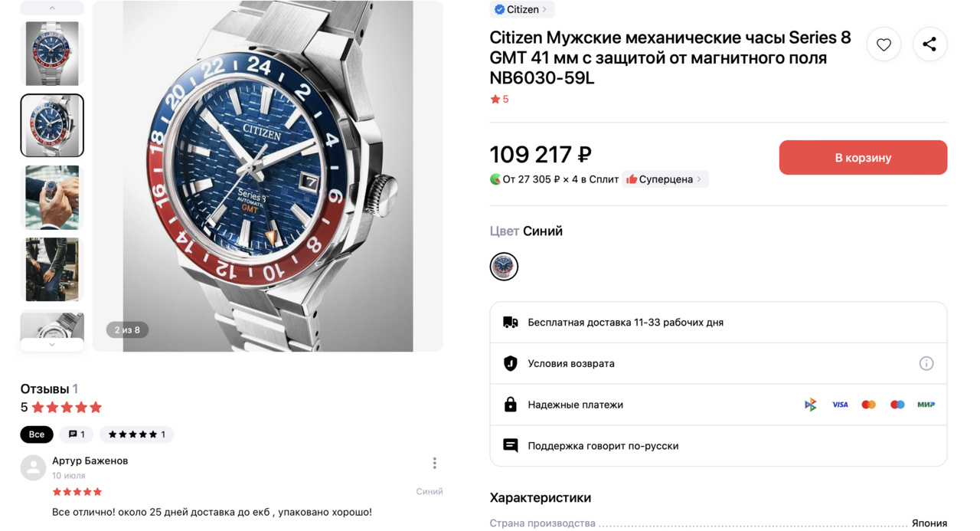
Task: Show previous thumbnails with up chevron
Action: [52, 8]
